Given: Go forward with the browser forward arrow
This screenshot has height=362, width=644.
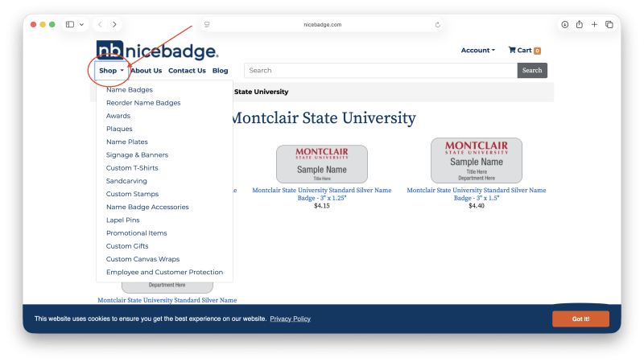Looking at the screenshot, I should tap(114, 25).
